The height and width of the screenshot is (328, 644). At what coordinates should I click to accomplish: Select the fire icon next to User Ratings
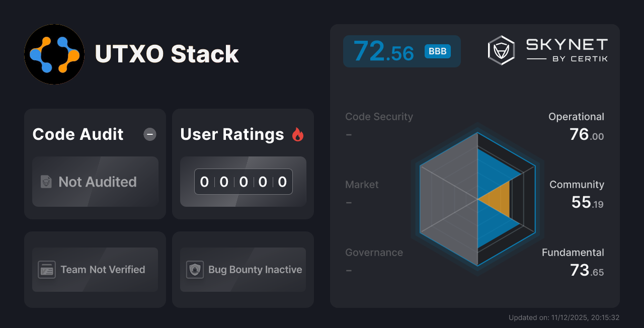(298, 134)
